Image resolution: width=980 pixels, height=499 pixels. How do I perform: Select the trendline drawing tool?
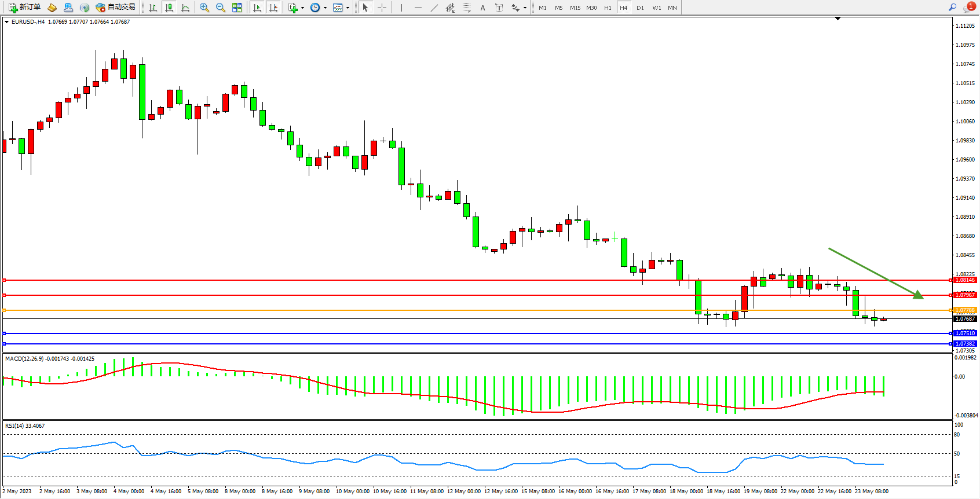[434, 8]
